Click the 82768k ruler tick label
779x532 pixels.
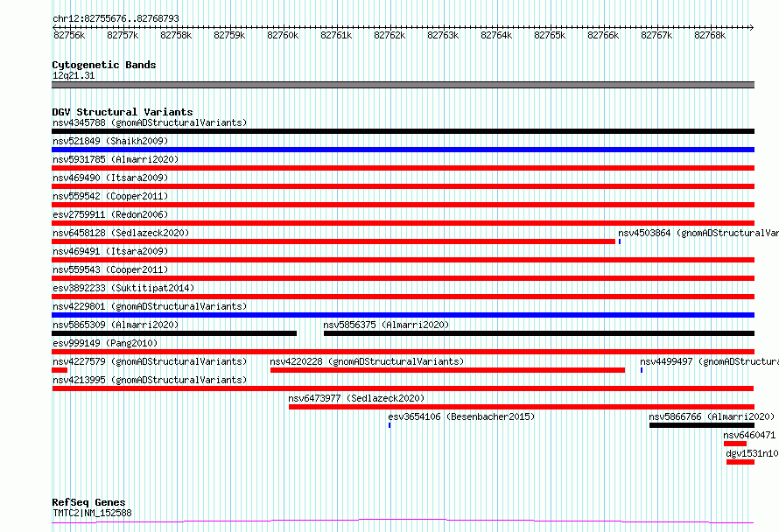pos(710,35)
